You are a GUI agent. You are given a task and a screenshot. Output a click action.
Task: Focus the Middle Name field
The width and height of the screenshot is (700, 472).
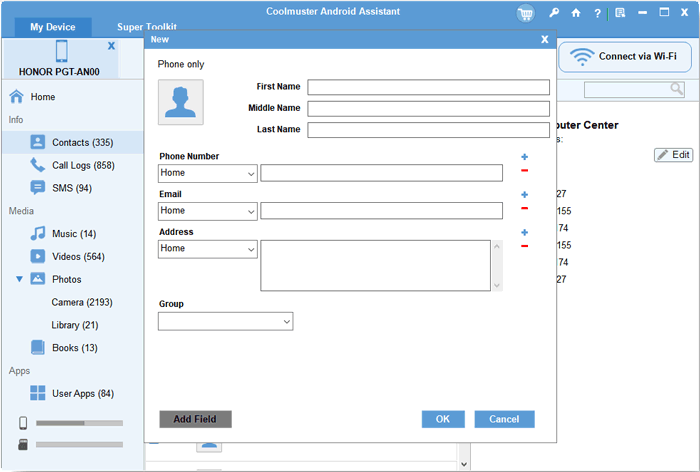(428, 109)
